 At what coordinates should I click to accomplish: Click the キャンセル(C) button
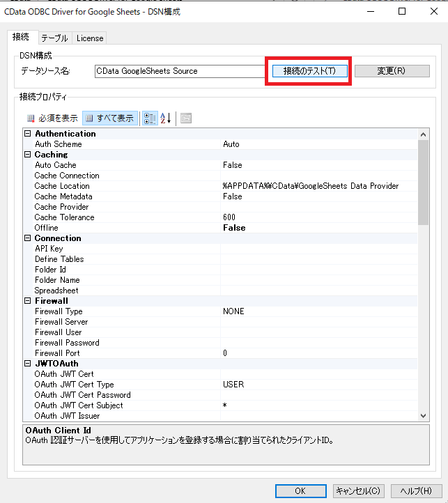coord(358,491)
